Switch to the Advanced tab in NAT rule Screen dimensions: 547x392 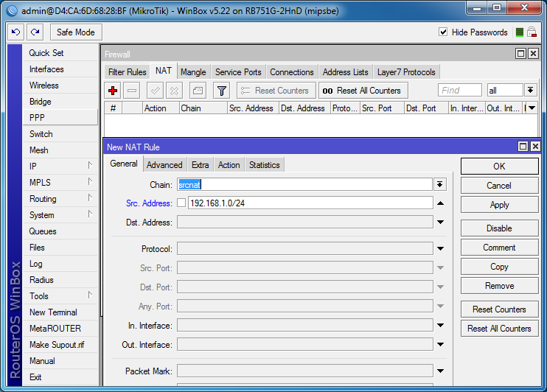(x=164, y=164)
